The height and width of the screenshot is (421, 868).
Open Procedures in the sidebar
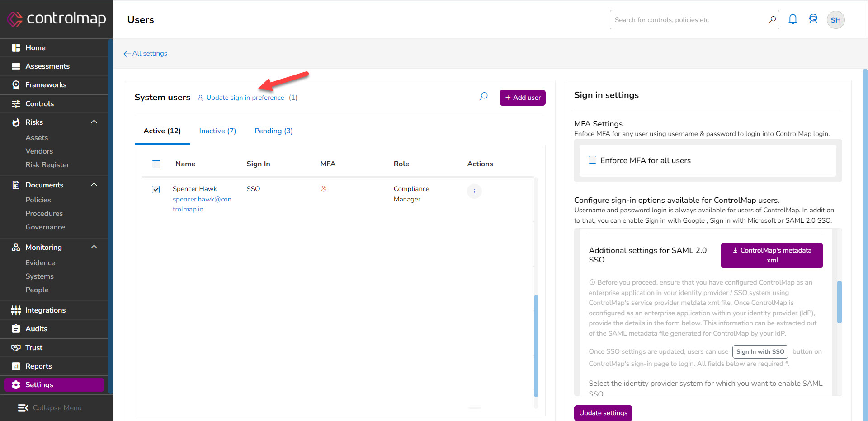(44, 214)
